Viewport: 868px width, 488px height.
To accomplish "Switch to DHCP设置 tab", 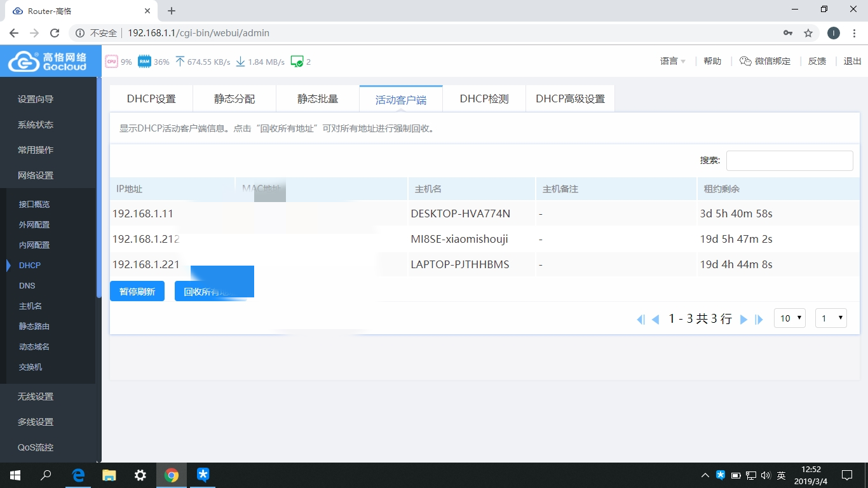I will click(151, 98).
